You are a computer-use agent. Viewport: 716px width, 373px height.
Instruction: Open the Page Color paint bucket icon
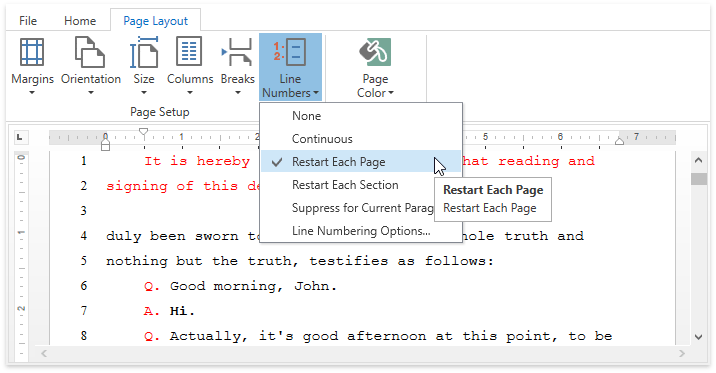click(x=375, y=52)
